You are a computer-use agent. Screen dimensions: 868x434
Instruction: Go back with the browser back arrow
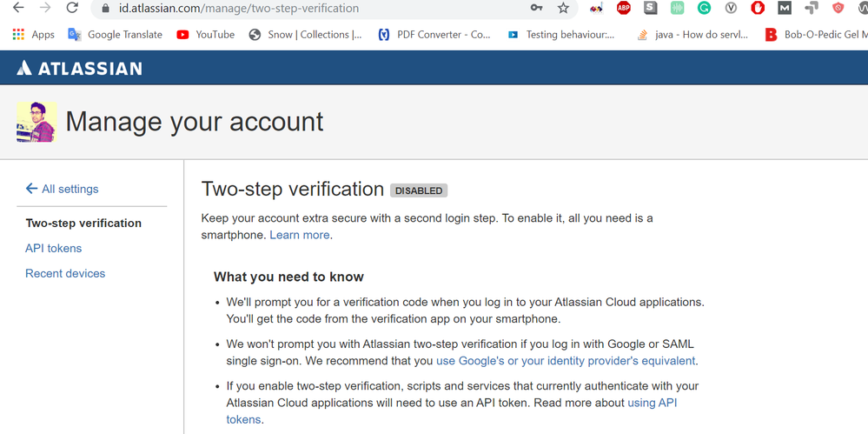click(17, 8)
